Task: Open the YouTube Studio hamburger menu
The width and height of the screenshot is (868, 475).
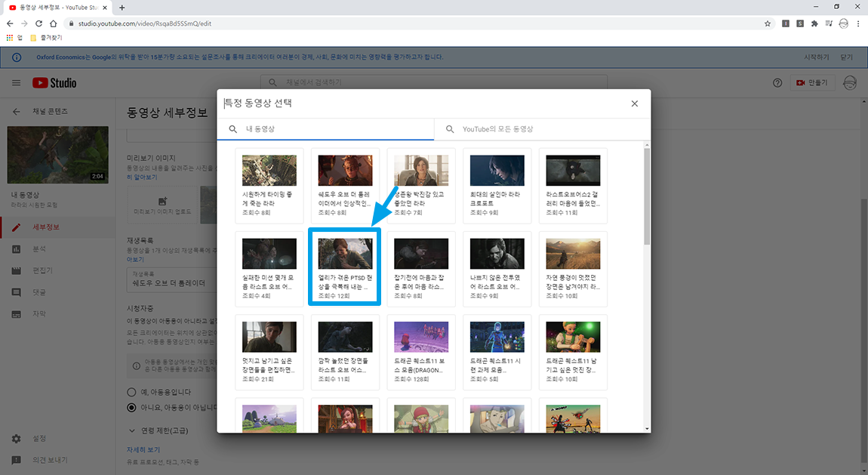Action: tap(16, 83)
